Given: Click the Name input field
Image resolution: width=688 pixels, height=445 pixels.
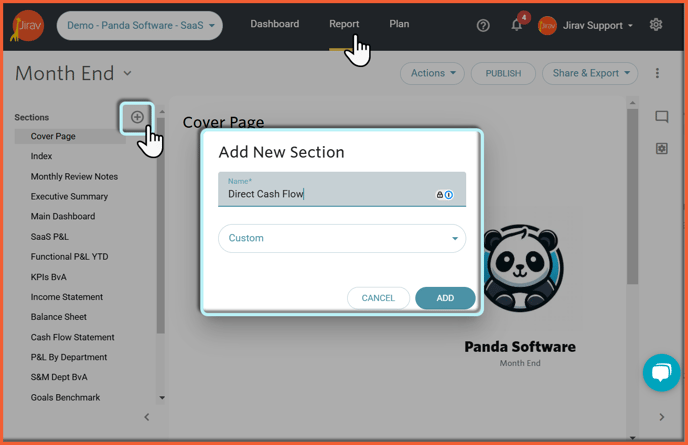Looking at the screenshot, I should 342,189.
